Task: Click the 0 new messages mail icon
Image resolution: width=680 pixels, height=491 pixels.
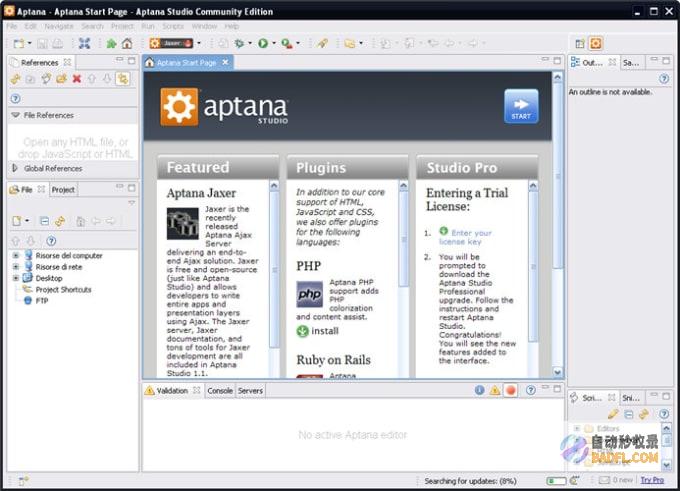Action: (x=604, y=480)
